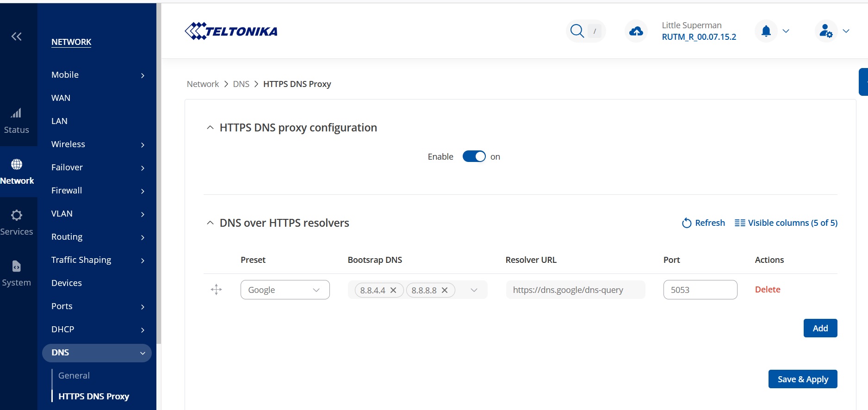Click the Port input field
This screenshot has height=410, width=868.
point(700,290)
